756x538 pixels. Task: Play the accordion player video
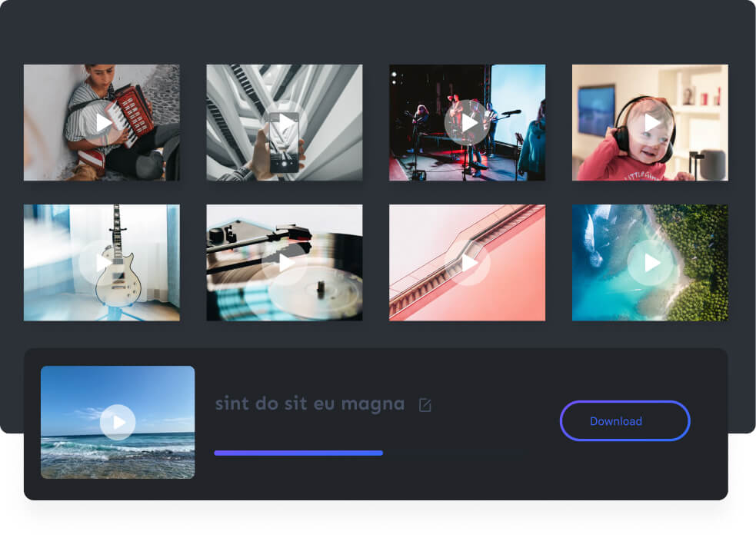(x=102, y=123)
